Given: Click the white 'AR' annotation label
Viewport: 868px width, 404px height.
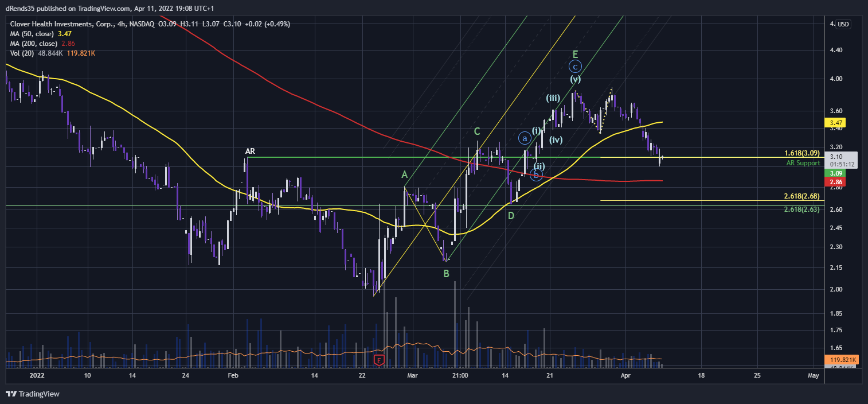Looking at the screenshot, I should (x=250, y=151).
